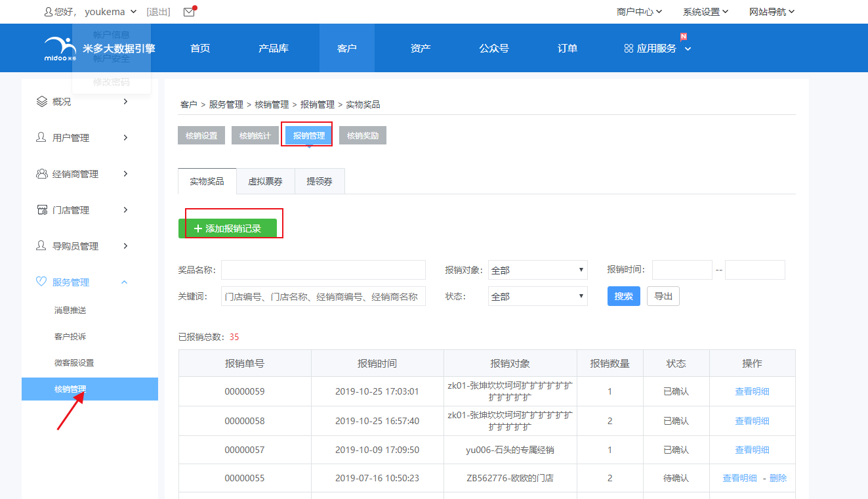Image resolution: width=868 pixels, height=499 pixels.
Task: Click the 导出 button
Action: pos(663,296)
